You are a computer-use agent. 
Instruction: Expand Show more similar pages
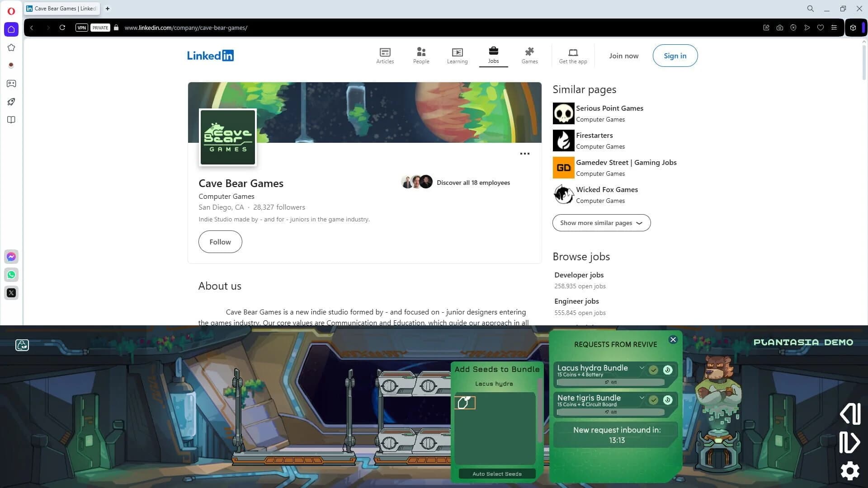[x=601, y=223]
